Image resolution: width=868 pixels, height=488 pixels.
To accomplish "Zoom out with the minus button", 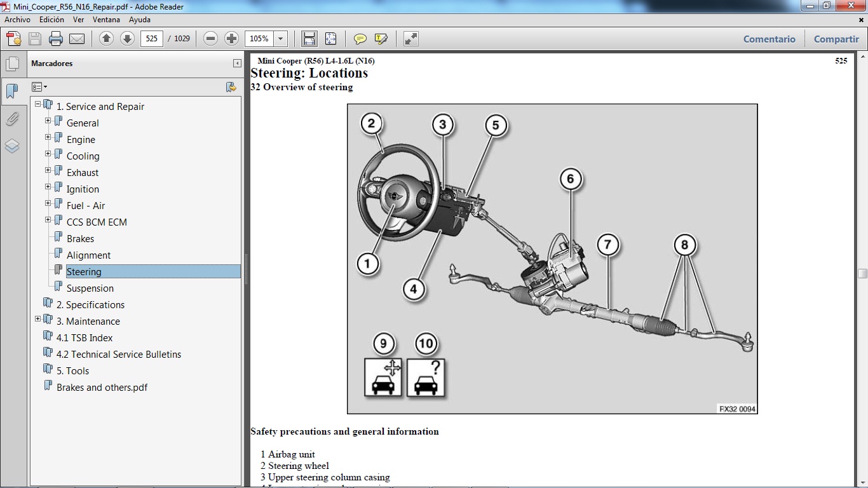I will coord(211,39).
